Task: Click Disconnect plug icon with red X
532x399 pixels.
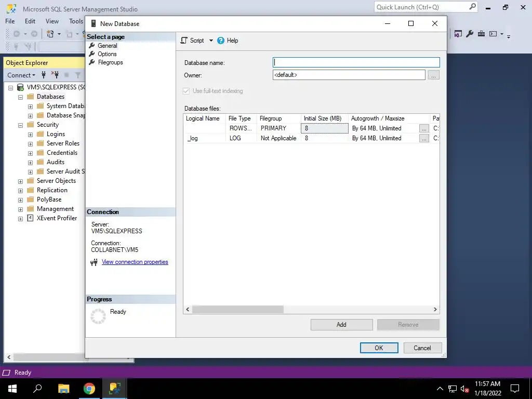Action: click(x=55, y=75)
